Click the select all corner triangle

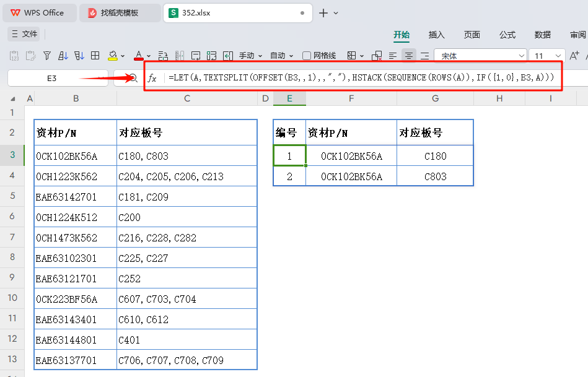coord(13,99)
